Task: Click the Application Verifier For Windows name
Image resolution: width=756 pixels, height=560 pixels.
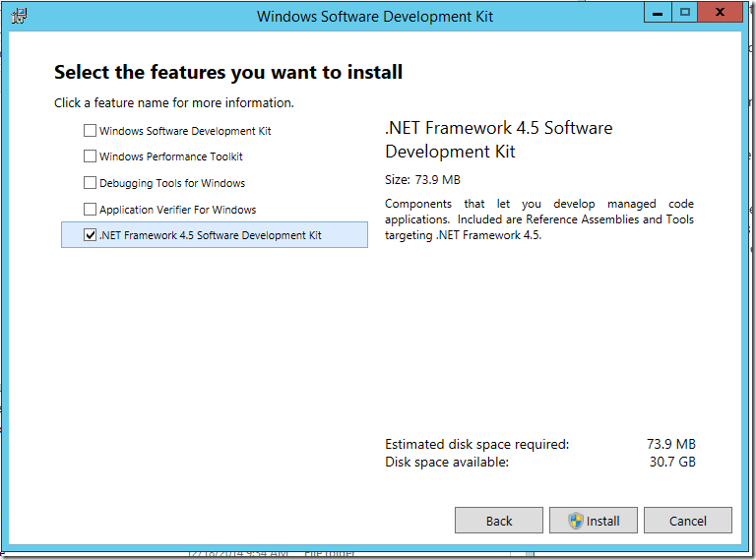Action: [x=177, y=210]
